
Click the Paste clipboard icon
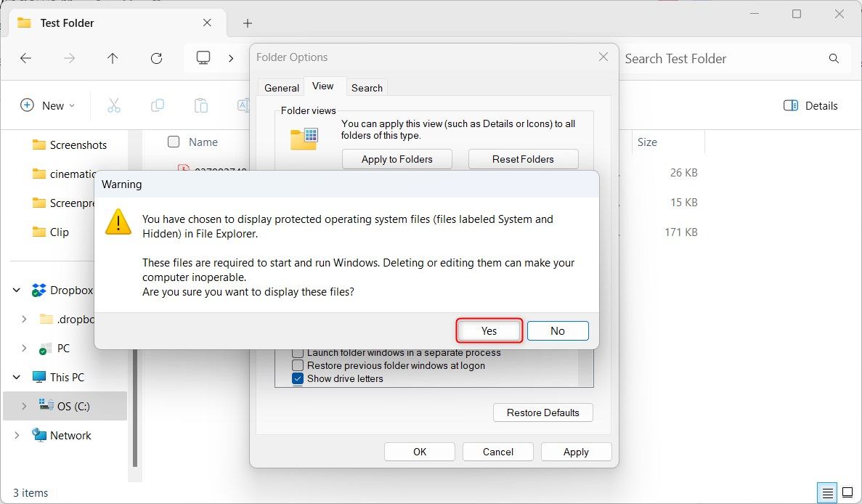[x=201, y=105]
